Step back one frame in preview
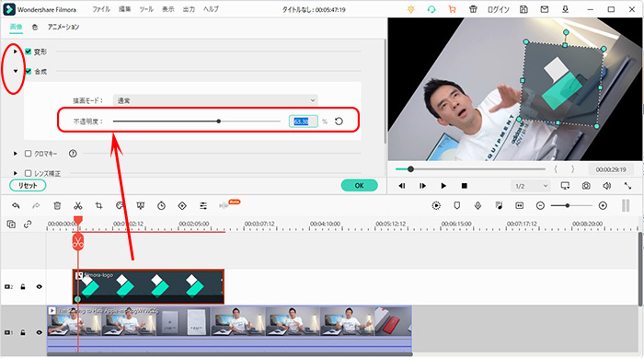The height and width of the screenshot is (358, 644). click(402, 186)
